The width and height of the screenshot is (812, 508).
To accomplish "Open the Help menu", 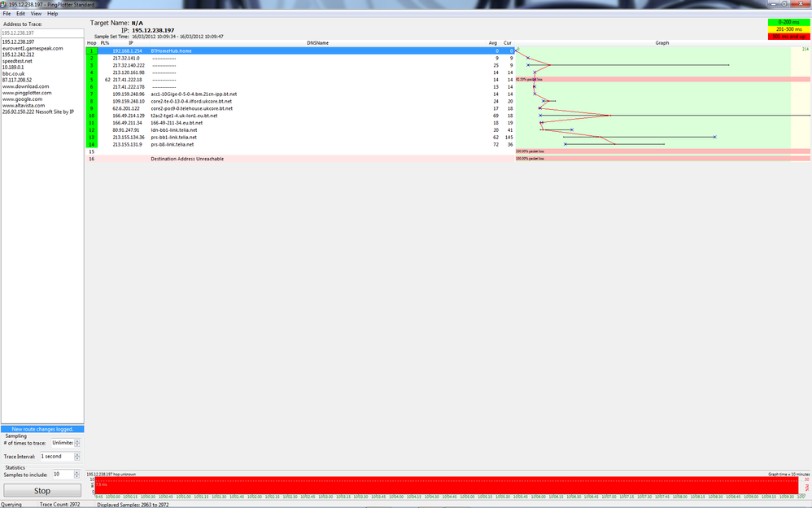I will point(52,14).
